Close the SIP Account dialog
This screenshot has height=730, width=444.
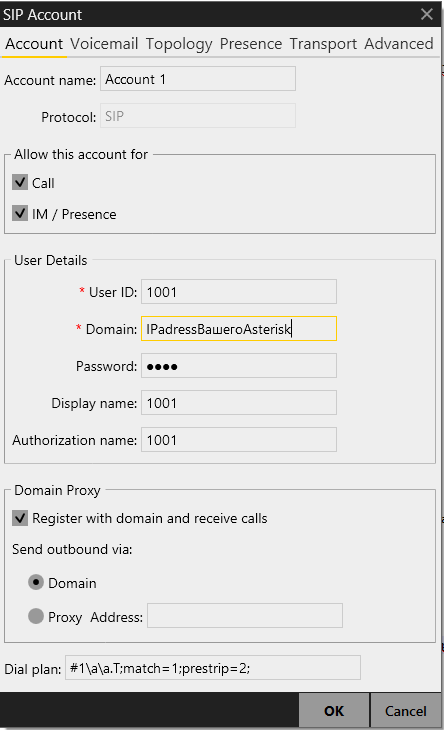(x=427, y=14)
